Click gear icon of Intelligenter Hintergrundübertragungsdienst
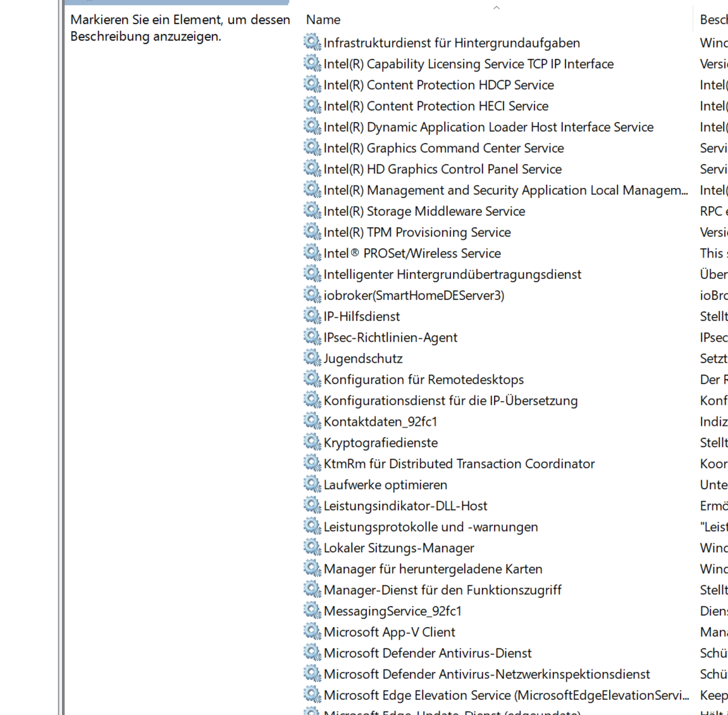Screen dimensions: 728x715 pos(312,273)
